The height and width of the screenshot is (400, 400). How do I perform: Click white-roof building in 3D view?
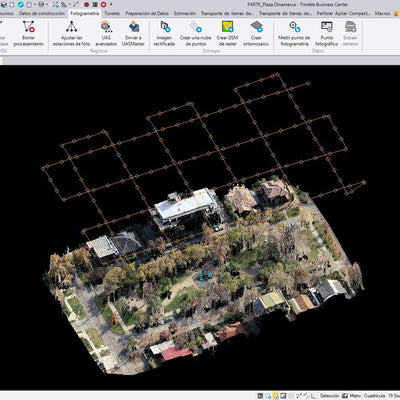click(x=187, y=205)
